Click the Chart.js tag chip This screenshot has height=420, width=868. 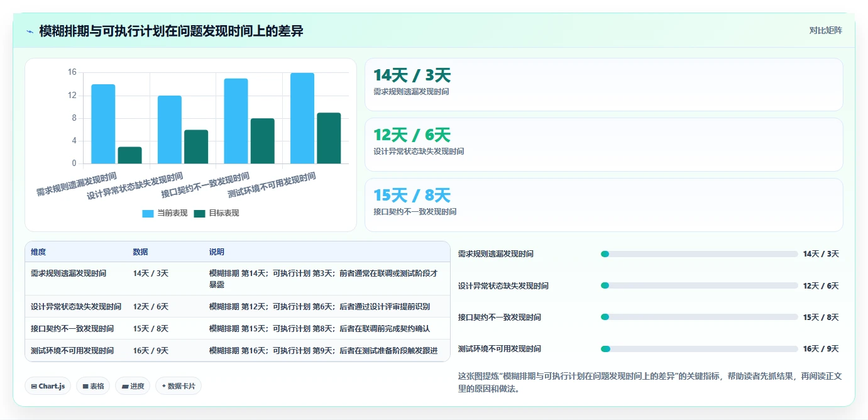click(x=48, y=386)
